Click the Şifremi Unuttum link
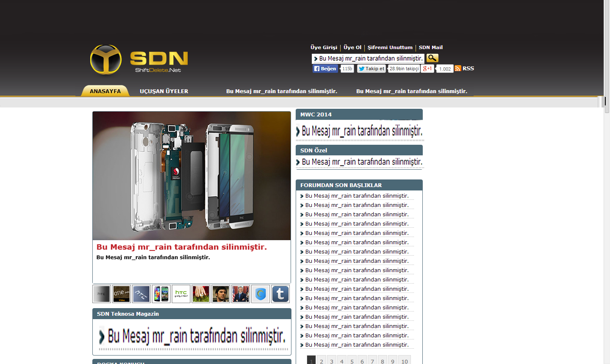The height and width of the screenshot is (364, 610). pyautogui.click(x=390, y=47)
